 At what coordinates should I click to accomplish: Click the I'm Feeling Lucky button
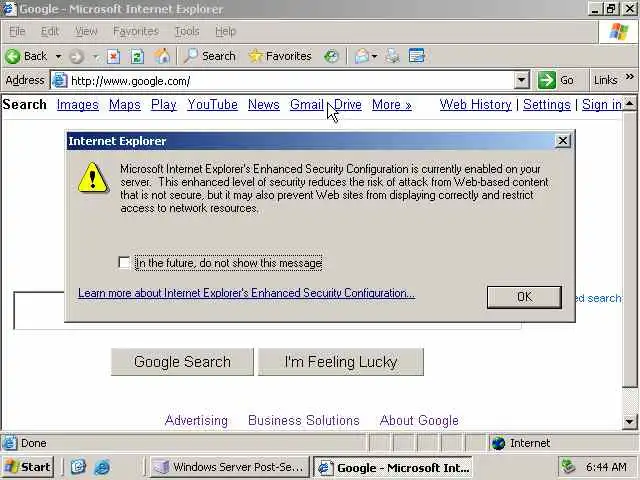341,362
